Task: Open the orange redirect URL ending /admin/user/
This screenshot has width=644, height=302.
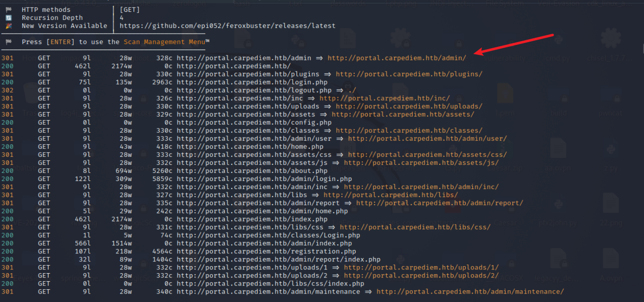Action: tap(427, 138)
